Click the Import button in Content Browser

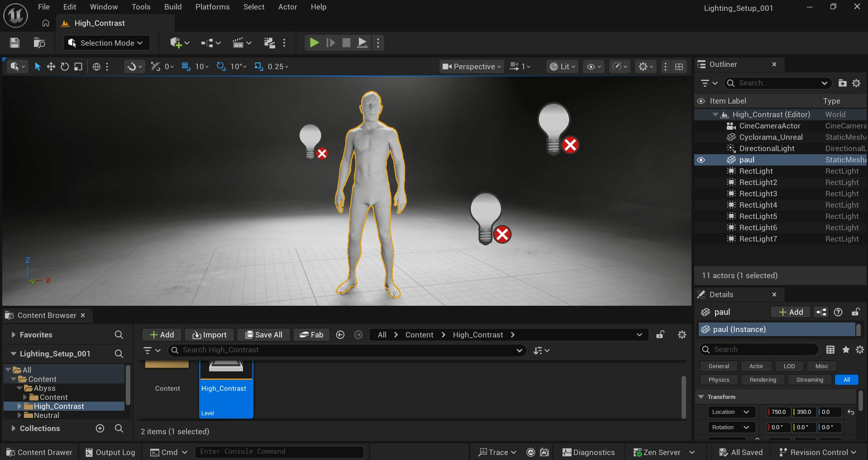click(x=209, y=335)
